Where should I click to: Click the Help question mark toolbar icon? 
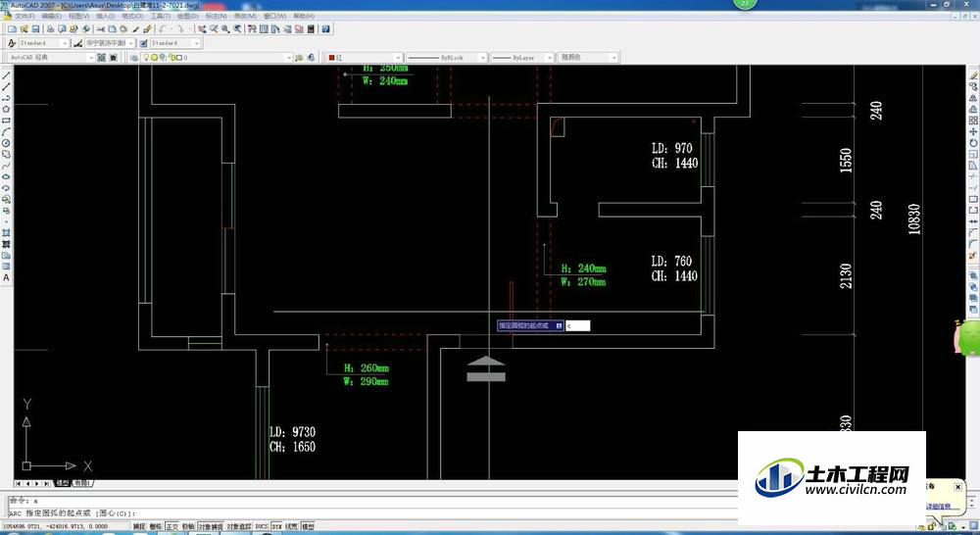[x=325, y=28]
